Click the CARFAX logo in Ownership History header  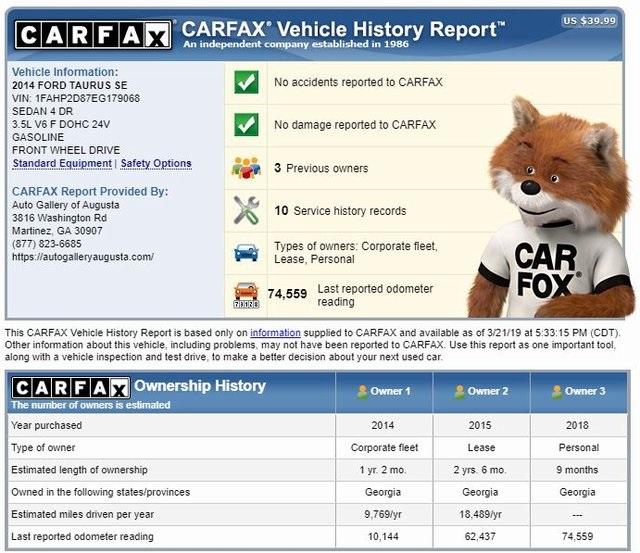coord(71,387)
